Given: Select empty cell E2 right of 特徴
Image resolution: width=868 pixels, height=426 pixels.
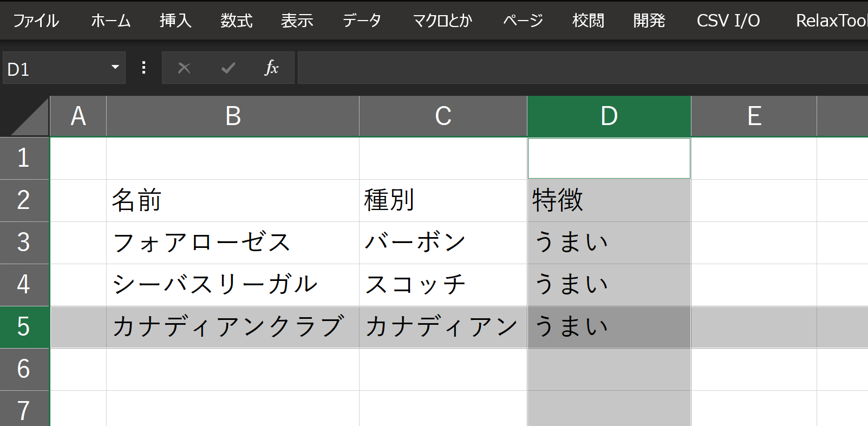Looking at the screenshot, I should (x=754, y=200).
